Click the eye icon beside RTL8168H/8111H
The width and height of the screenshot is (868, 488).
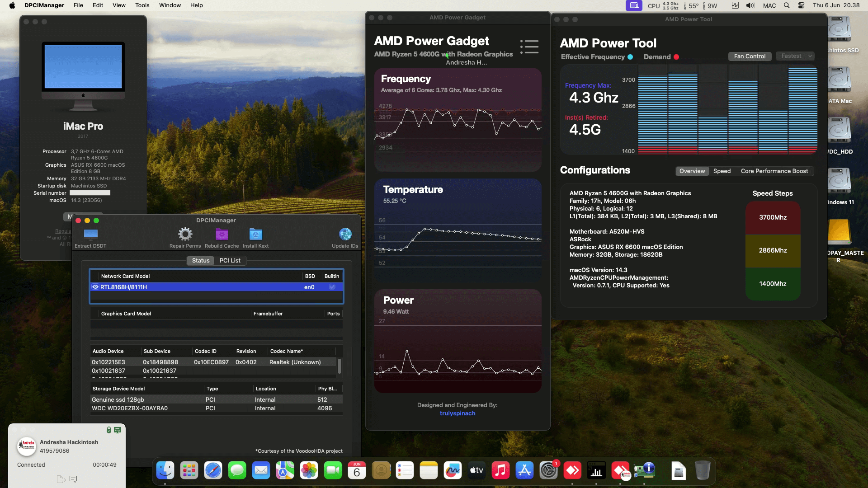pos(95,287)
